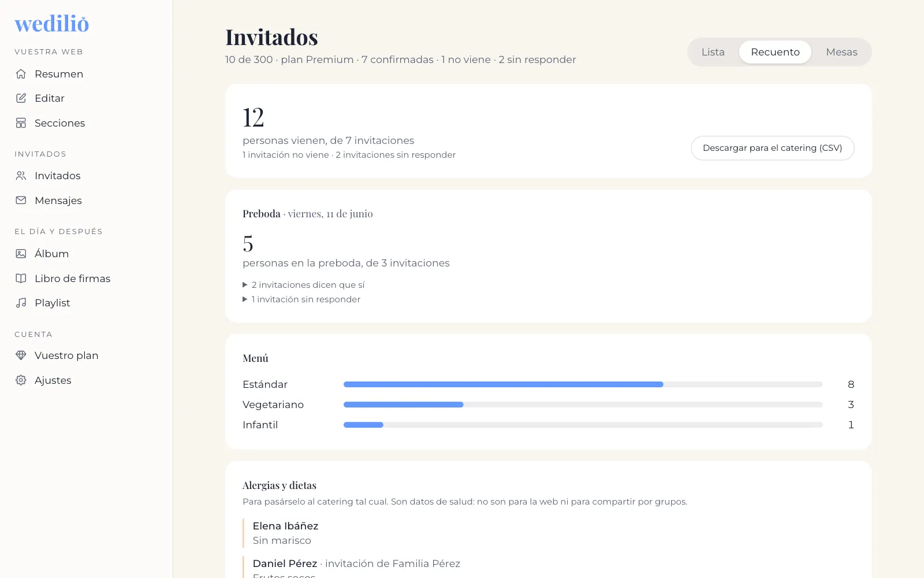The image size is (924, 578).
Task: Click the Estándar menu label
Action: point(265,384)
